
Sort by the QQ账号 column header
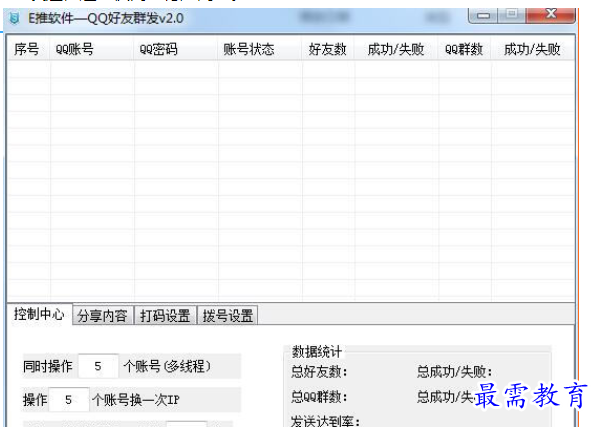pyautogui.click(x=92, y=49)
